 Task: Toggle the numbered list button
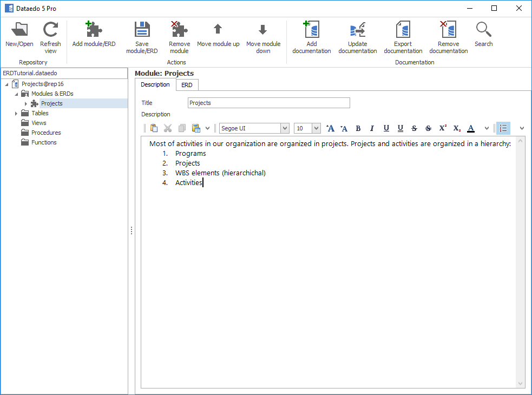pyautogui.click(x=503, y=128)
